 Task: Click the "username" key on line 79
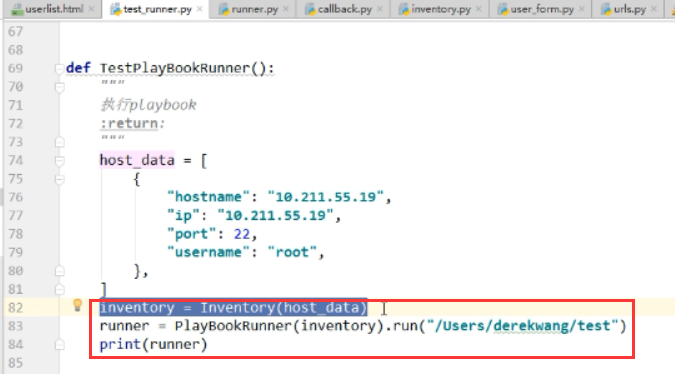(208, 252)
